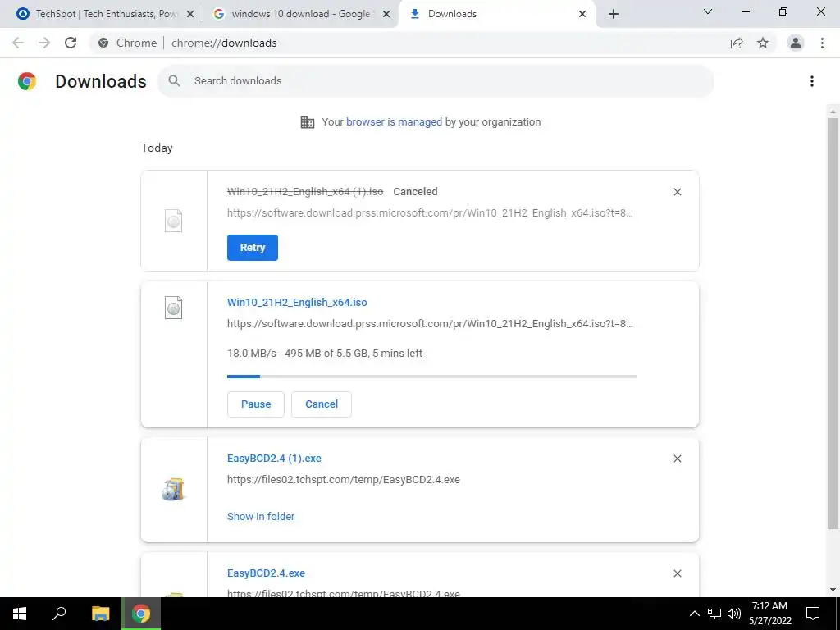Image resolution: width=840 pixels, height=630 pixels.
Task: Click the ISO download progress bar
Action: pyautogui.click(x=431, y=377)
